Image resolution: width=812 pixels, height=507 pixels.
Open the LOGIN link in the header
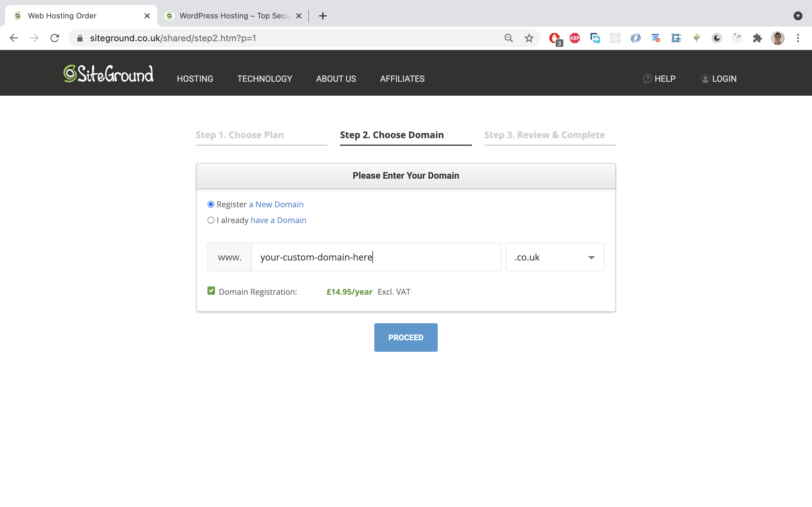tap(719, 79)
